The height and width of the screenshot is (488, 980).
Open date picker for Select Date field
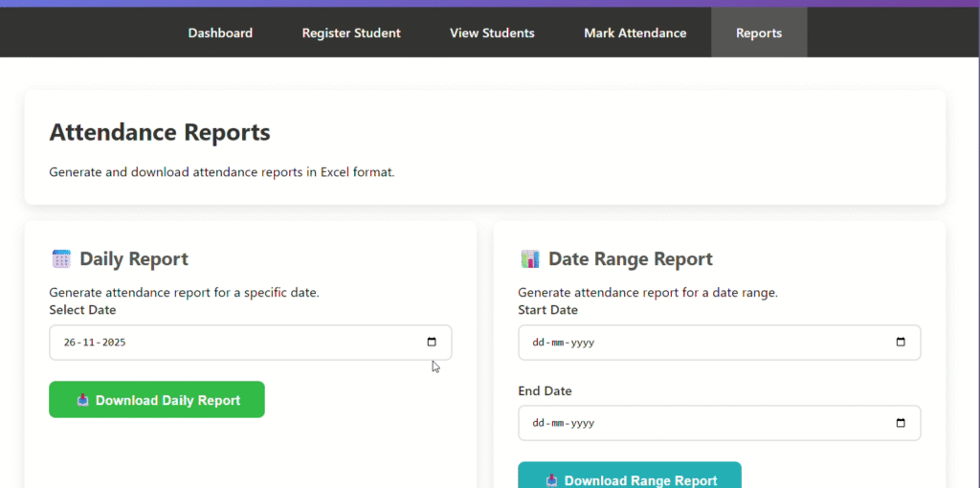432,343
